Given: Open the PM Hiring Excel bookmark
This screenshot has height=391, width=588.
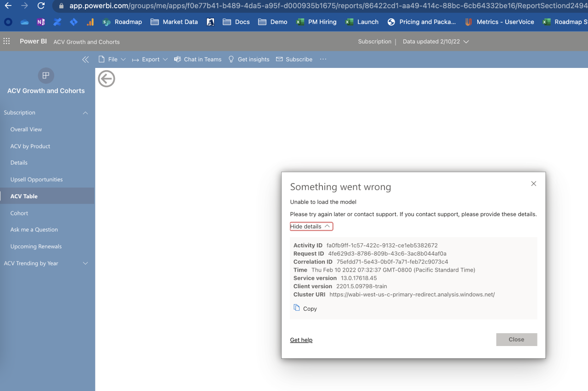Looking at the screenshot, I should pos(316,22).
